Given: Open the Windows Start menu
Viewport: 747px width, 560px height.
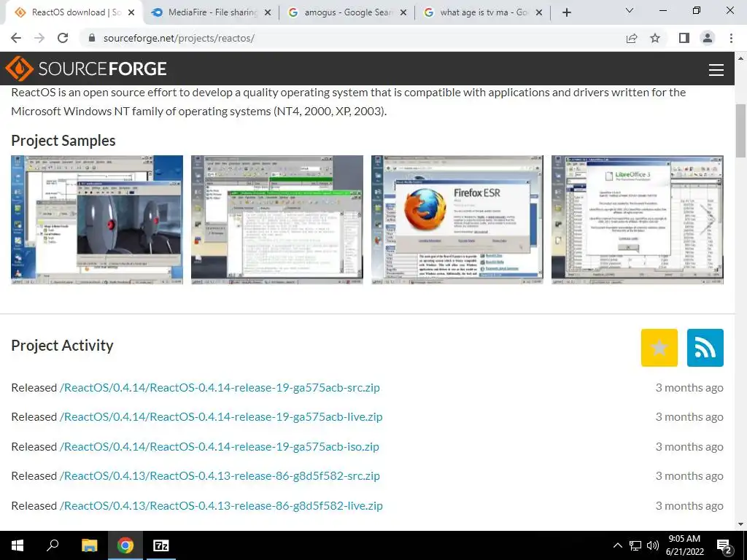Looking at the screenshot, I should coord(18,545).
